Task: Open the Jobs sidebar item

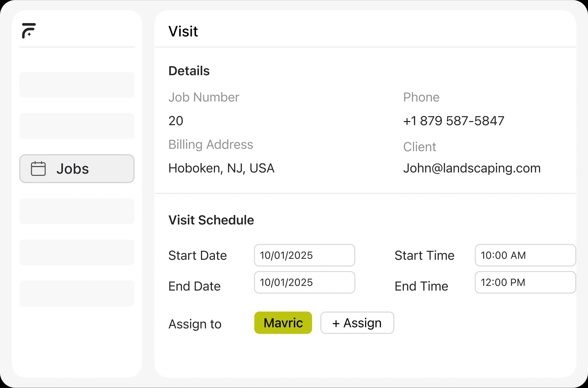Action: coord(77,169)
